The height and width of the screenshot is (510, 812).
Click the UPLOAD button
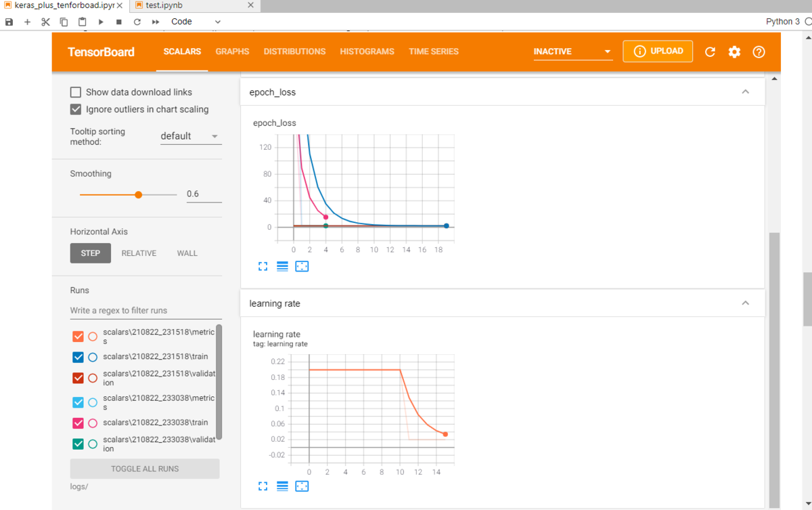pyautogui.click(x=658, y=51)
